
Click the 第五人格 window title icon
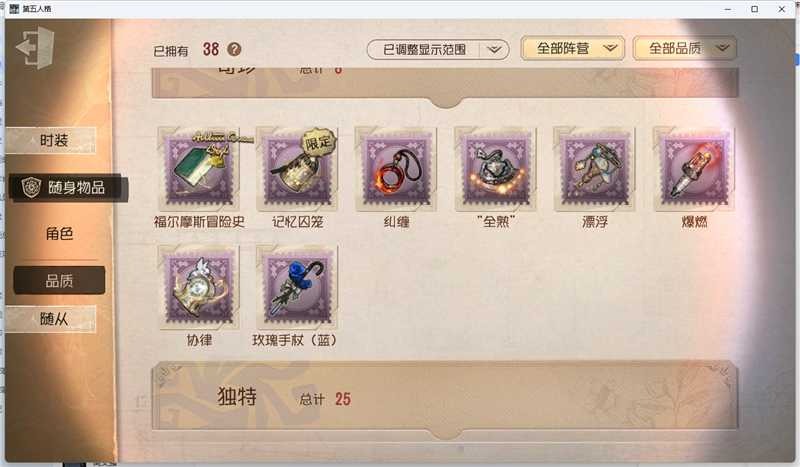14,9
